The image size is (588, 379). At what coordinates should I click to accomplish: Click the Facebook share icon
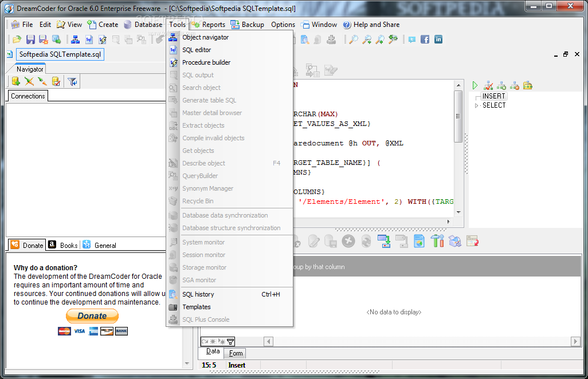point(425,40)
